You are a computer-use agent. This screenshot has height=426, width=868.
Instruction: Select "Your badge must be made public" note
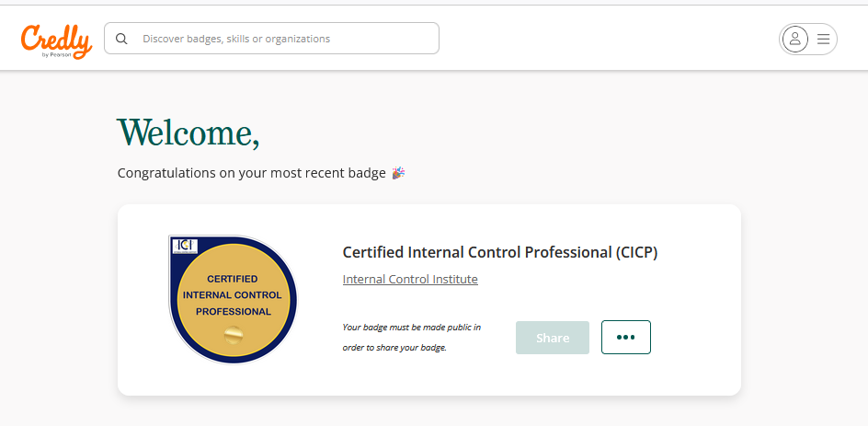(412, 338)
